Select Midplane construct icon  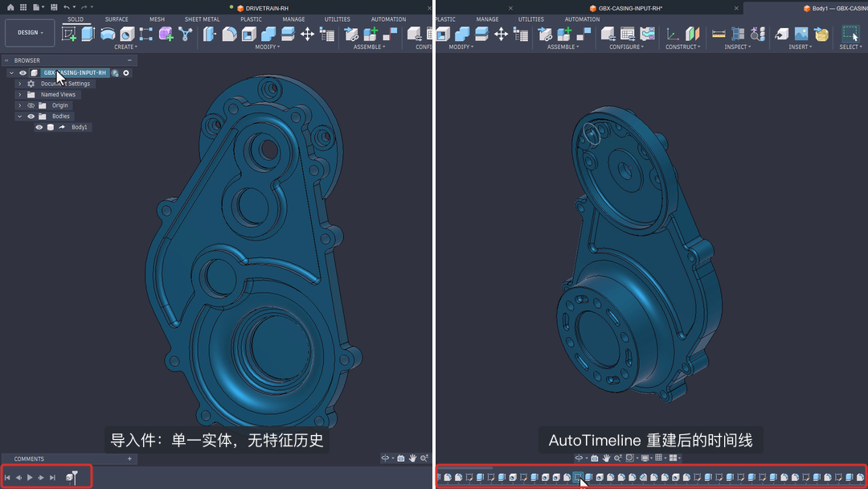(693, 34)
